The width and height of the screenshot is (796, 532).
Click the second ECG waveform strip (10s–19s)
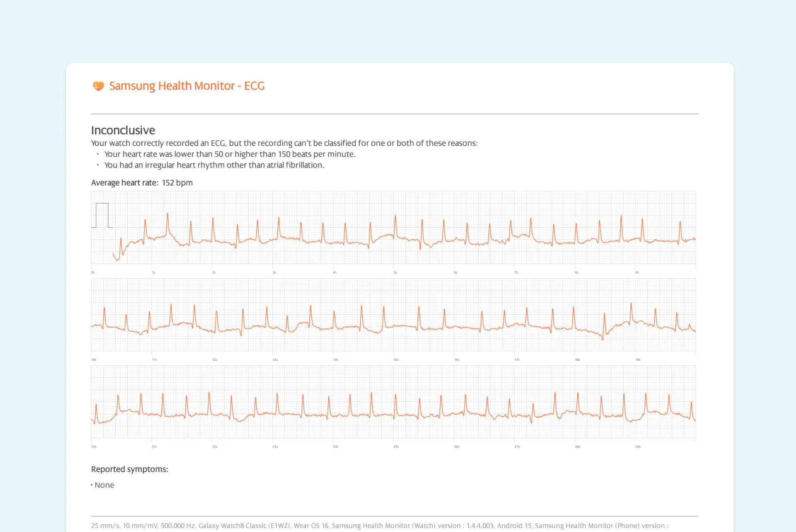coord(393,315)
